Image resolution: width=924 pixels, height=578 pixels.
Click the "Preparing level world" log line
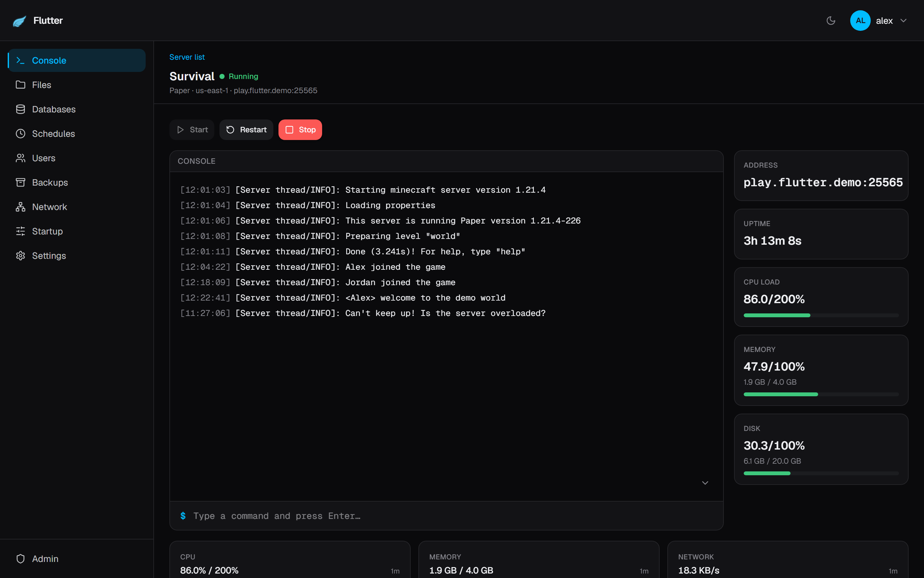320,236
